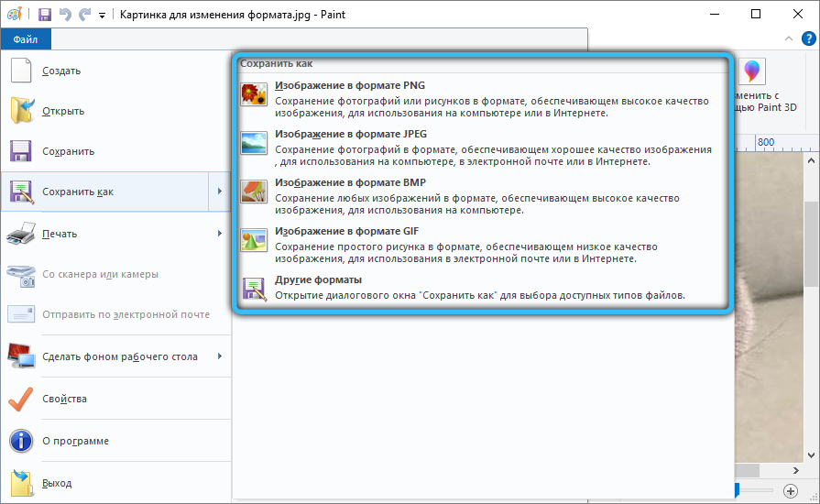Select Выход to close Paint
This screenshot has width=820, height=504.
[x=57, y=483]
